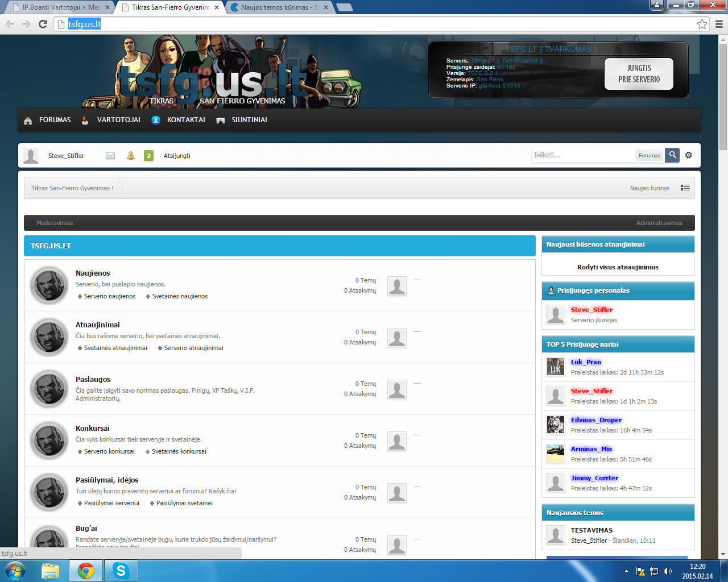Click the Tikras San-Fierro Gyvenimas breadcrumb
This screenshot has height=582, width=728.
pyautogui.click(x=72, y=188)
